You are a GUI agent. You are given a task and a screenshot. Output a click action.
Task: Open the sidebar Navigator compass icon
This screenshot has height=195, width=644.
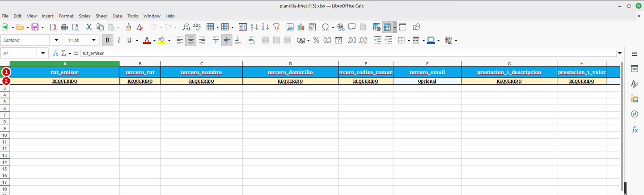[634, 114]
